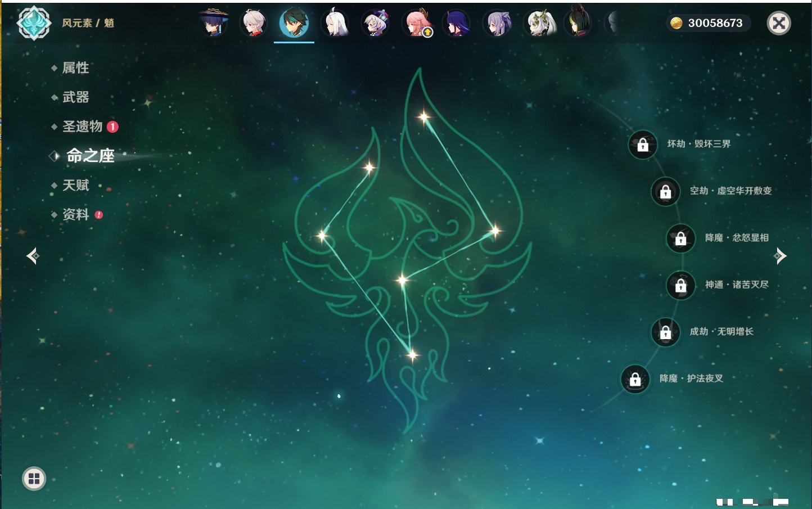Click lock icon for 降魔·忿怒显相
Screen dimensions: 812x509
[680, 238]
